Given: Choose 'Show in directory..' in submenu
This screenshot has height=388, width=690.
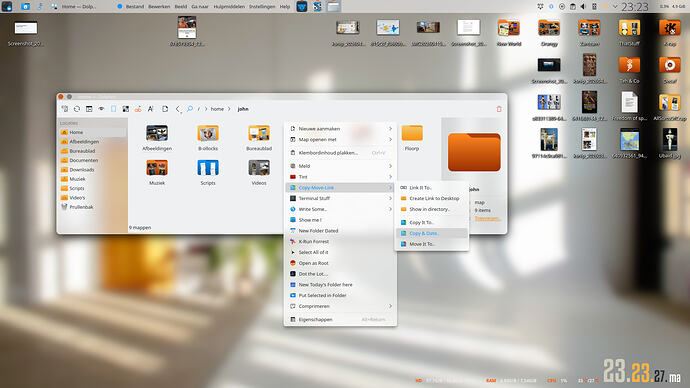Looking at the screenshot, I should coord(432,209).
